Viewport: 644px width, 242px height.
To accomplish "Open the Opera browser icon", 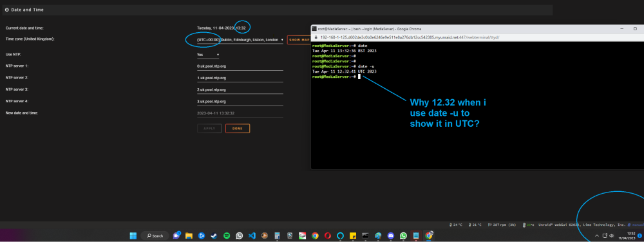I will tap(328, 236).
